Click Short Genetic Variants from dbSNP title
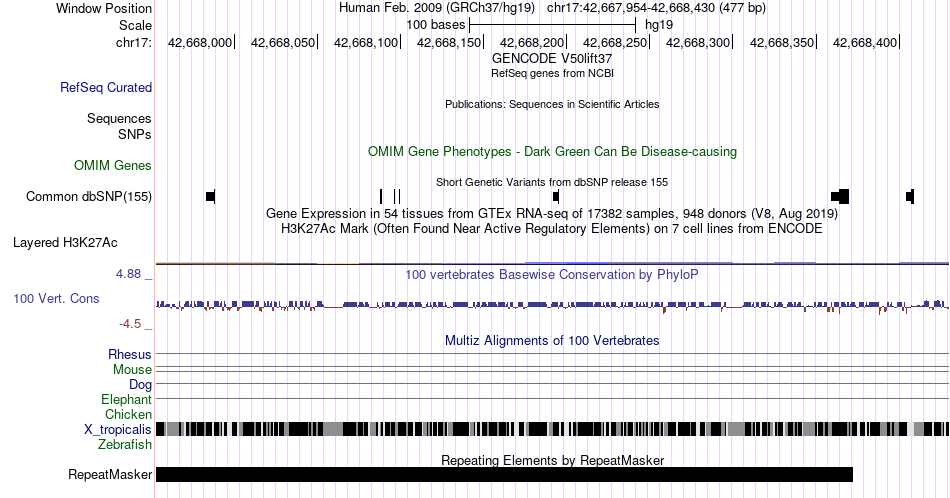950x498 pixels. point(552,182)
